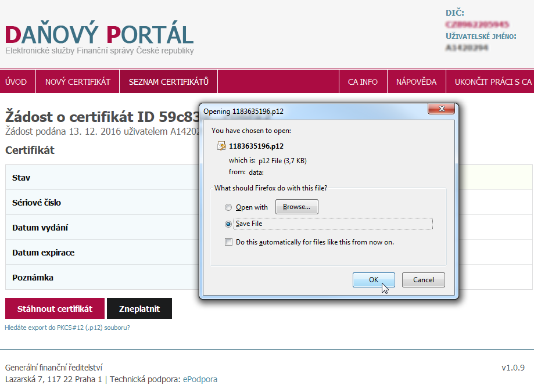Screen dimensions: 534x392
Task: Cancel the file download dialog
Action: [423, 279]
